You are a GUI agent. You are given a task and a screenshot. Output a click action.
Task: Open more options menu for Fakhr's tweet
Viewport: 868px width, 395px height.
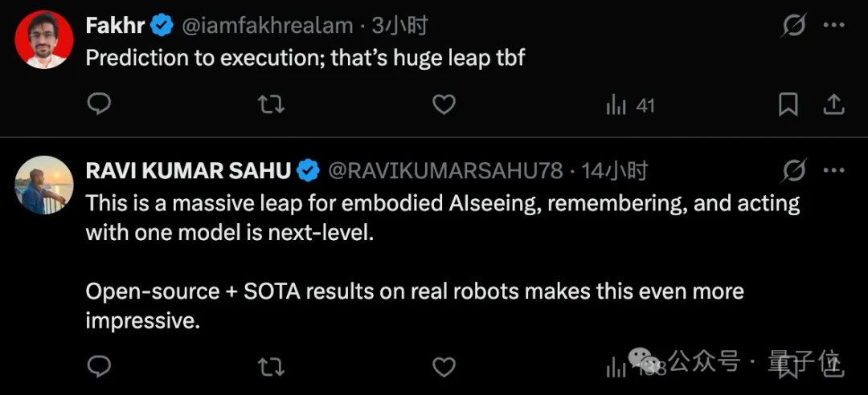click(x=834, y=26)
